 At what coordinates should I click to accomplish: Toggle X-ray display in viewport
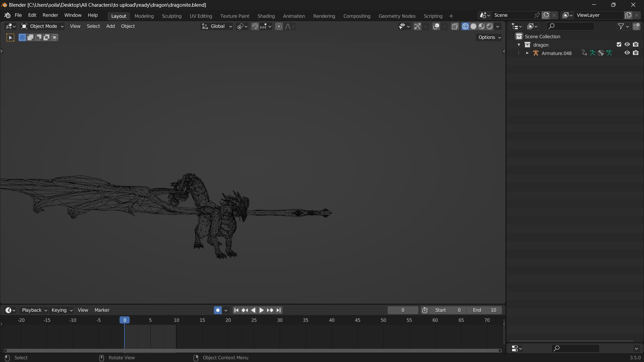click(455, 26)
